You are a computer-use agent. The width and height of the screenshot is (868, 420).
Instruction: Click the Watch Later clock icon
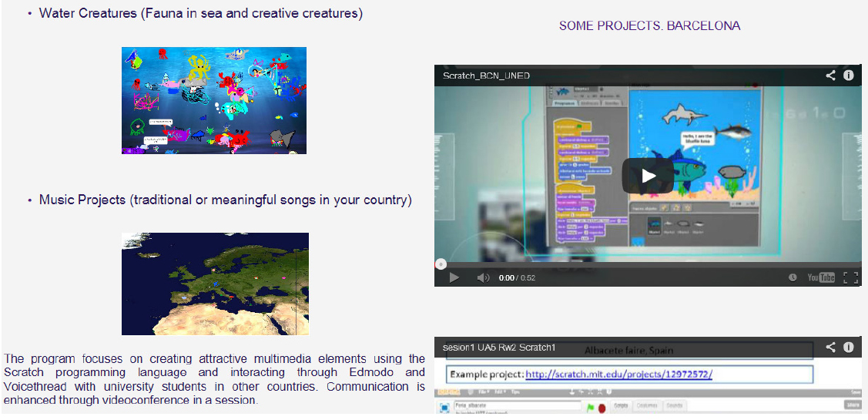(793, 277)
